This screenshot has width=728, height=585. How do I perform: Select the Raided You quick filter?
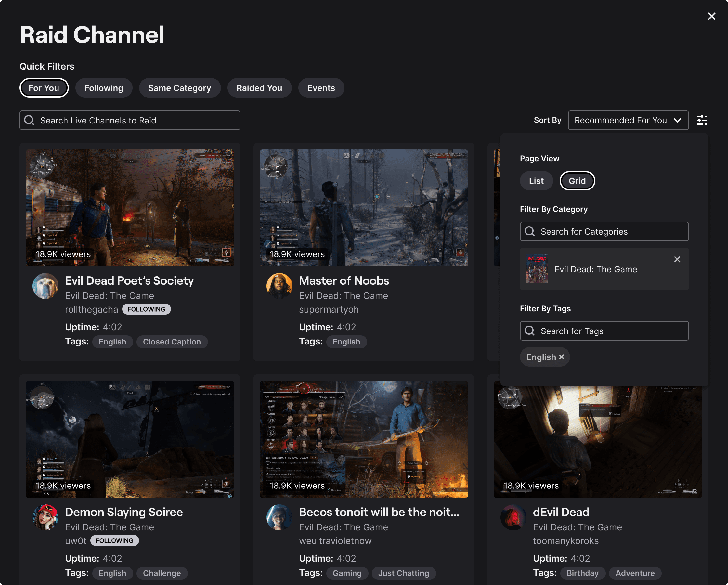coord(259,88)
